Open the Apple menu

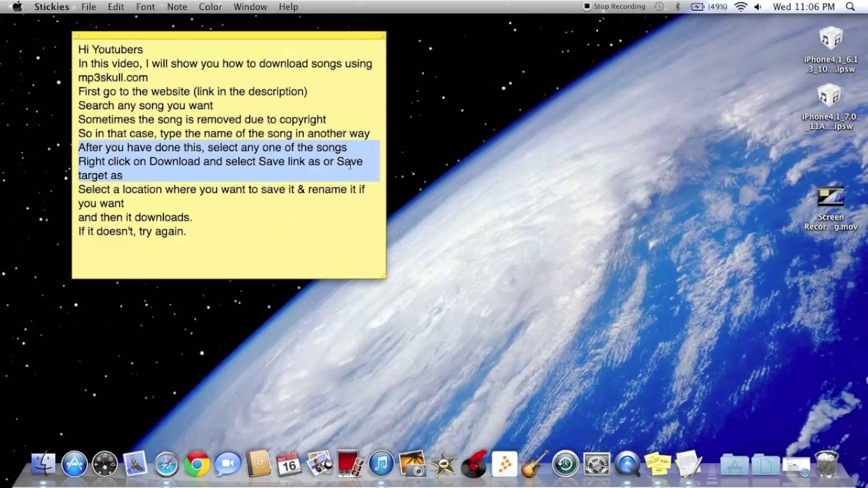pos(17,7)
